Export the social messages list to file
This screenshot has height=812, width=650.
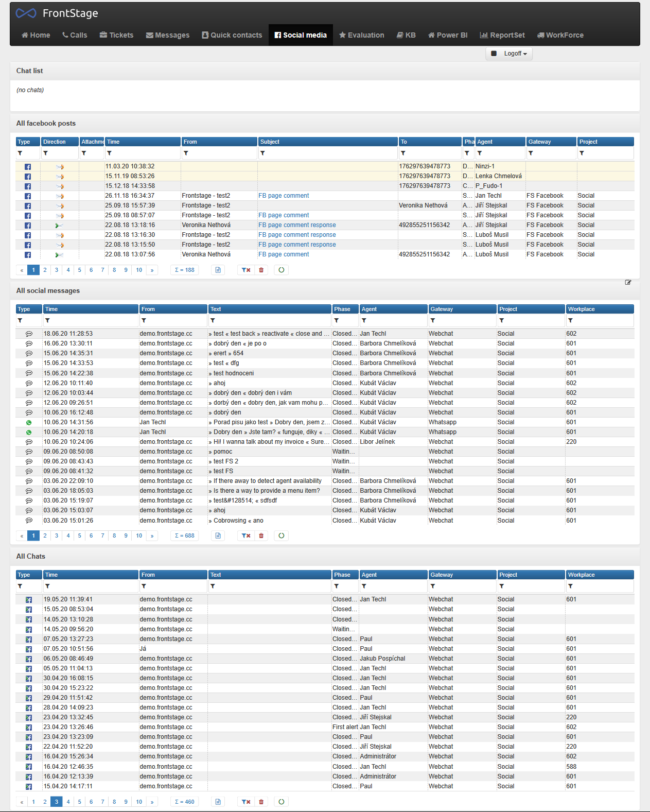pos(218,535)
